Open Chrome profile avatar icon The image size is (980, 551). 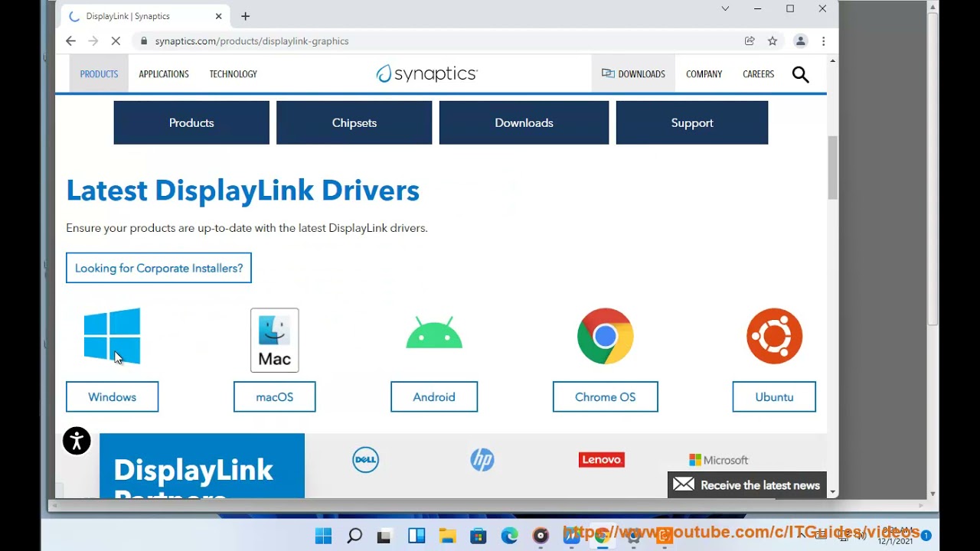tap(800, 41)
